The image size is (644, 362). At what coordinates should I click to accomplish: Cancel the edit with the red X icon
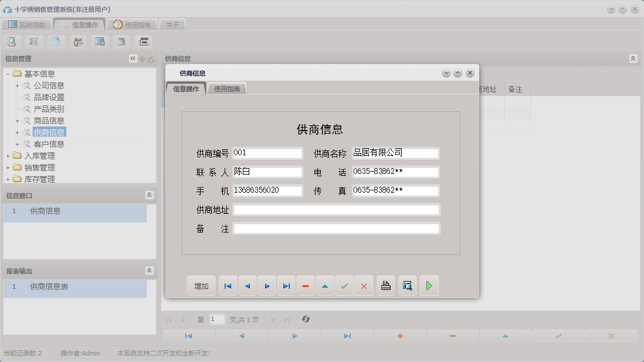(364, 285)
